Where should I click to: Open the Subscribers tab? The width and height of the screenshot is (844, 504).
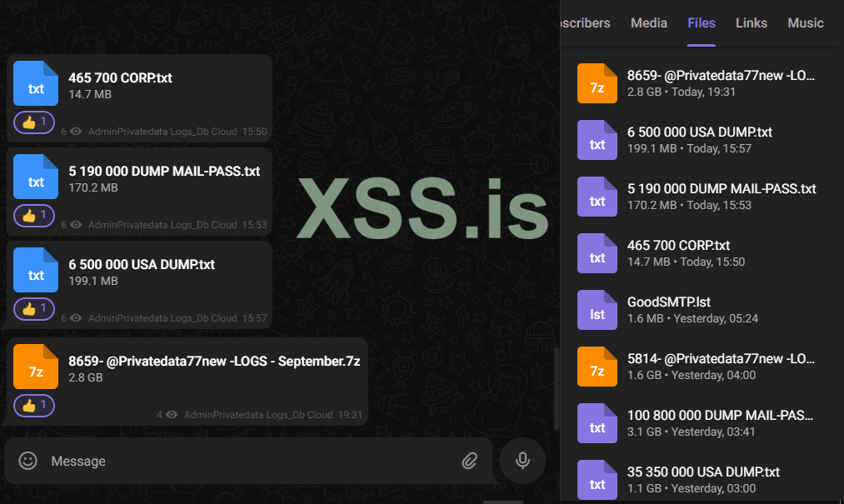(x=585, y=23)
